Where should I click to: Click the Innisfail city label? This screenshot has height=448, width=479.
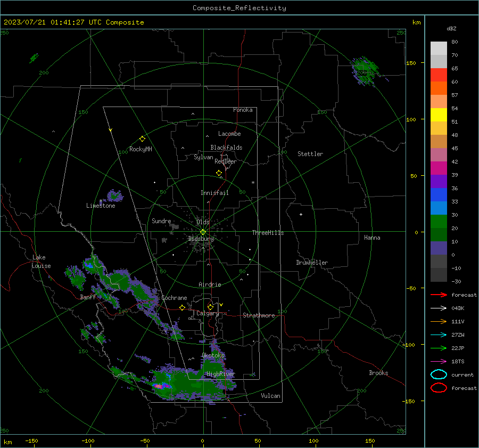[214, 193]
